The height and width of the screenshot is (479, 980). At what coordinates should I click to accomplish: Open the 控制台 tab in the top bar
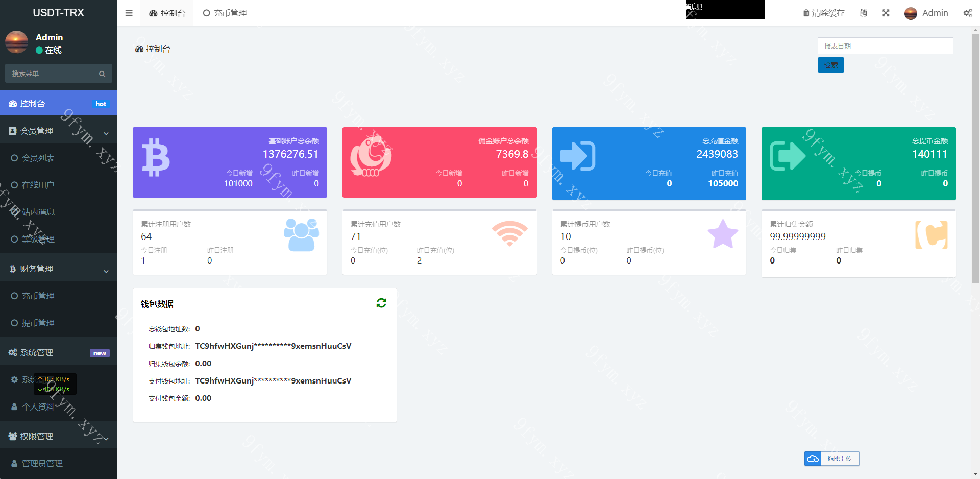167,13
